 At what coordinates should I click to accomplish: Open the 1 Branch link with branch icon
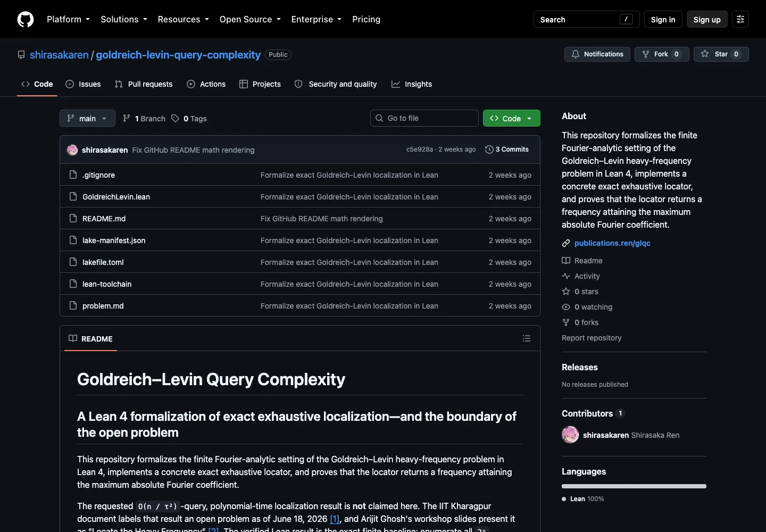tap(144, 119)
